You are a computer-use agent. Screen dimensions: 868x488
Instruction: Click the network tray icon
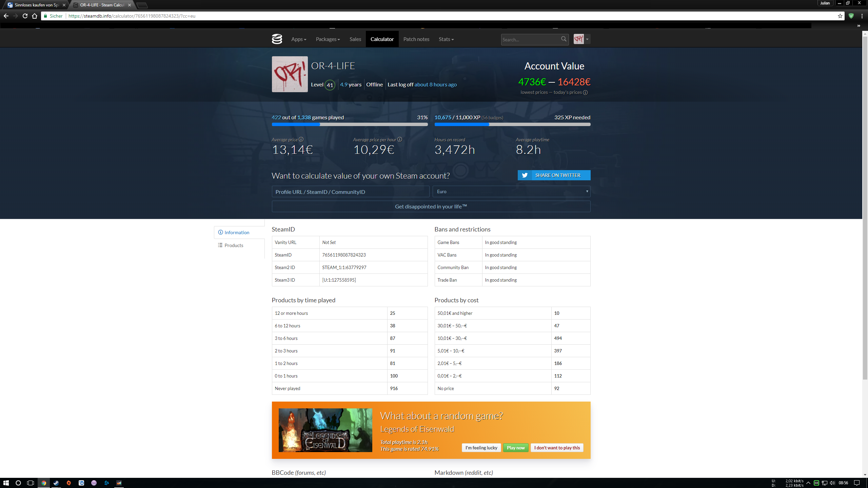[x=825, y=483]
